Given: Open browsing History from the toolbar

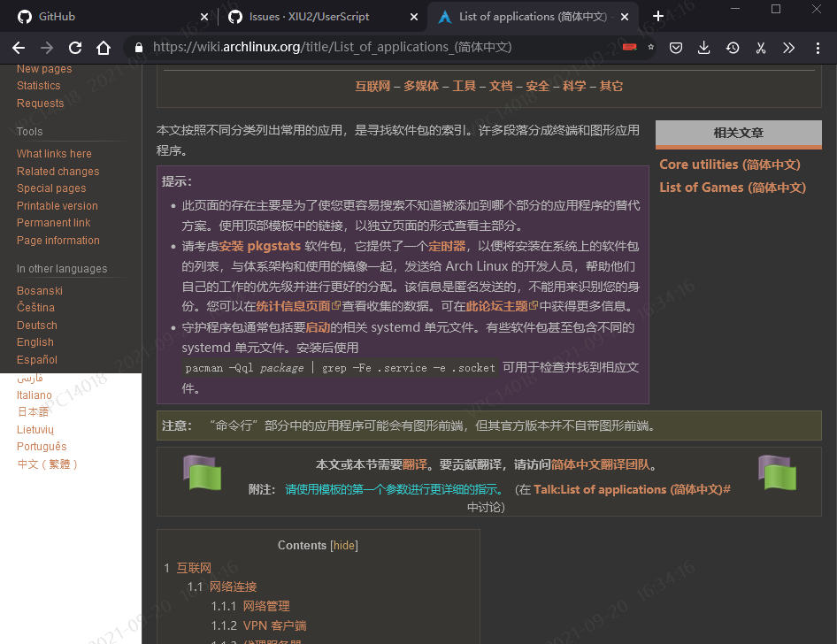Looking at the screenshot, I should pyautogui.click(x=733, y=48).
